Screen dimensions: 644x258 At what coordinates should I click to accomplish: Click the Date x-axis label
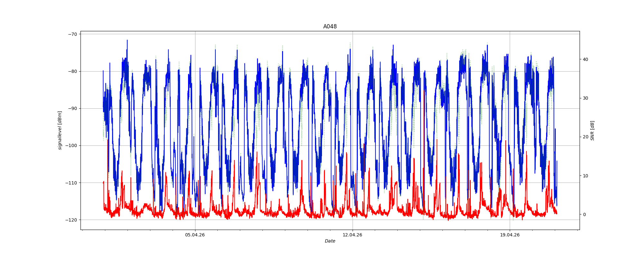point(330,241)
